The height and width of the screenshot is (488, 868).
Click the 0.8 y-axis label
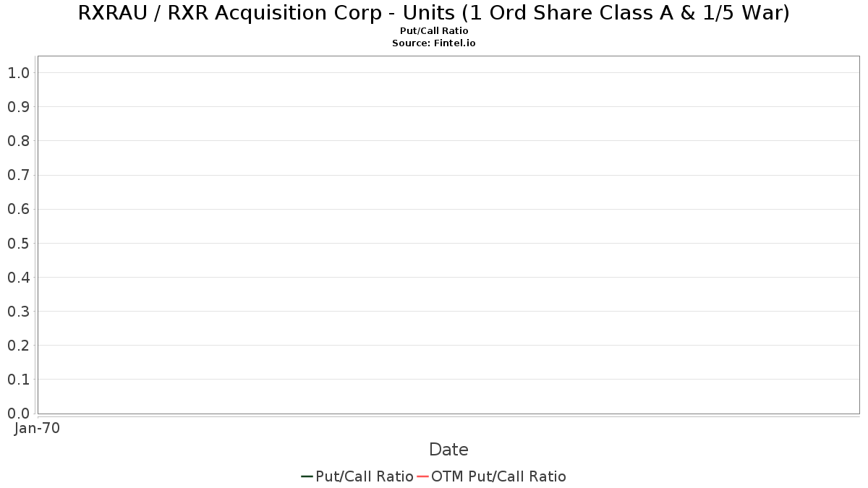click(19, 141)
